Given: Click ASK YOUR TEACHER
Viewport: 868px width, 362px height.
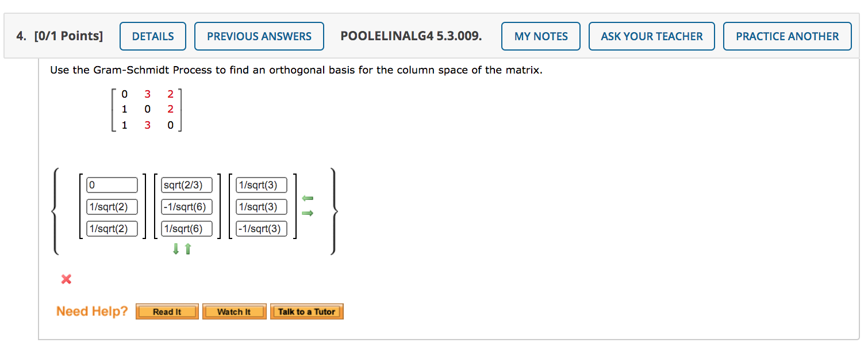Looking at the screenshot, I should pos(651,36).
